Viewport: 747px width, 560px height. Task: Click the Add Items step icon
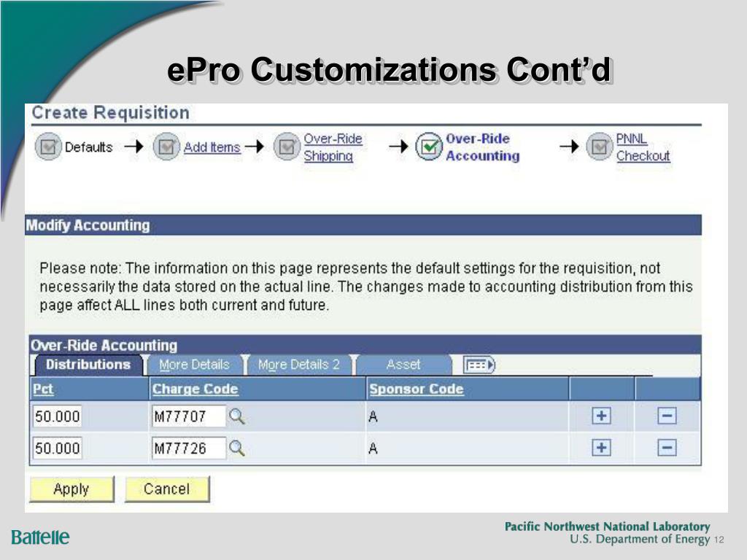coord(166,147)
